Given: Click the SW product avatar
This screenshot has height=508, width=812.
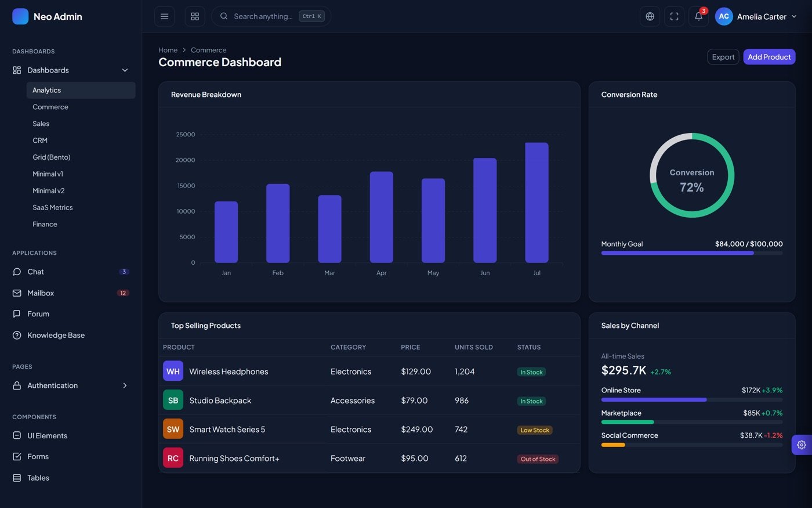Looking at the screenshot, I should point(173,429).
